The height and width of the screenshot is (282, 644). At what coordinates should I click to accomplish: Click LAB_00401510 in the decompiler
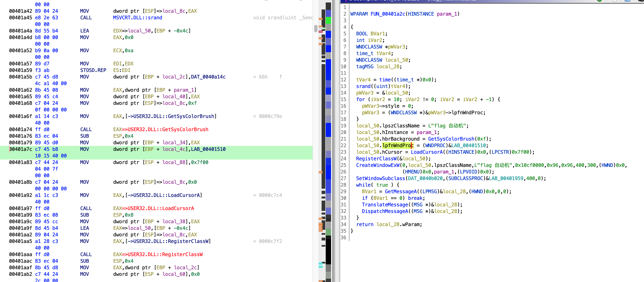click(x=469, y=145)
